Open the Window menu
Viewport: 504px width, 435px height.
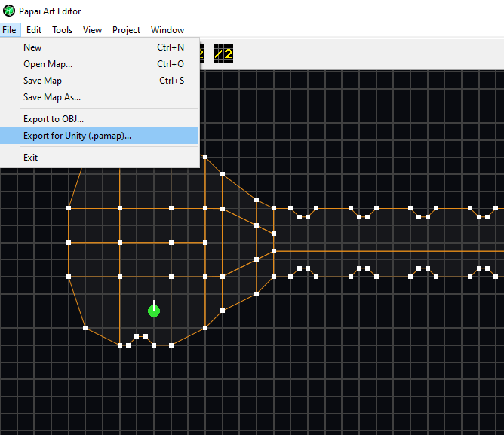pos(167,30)
